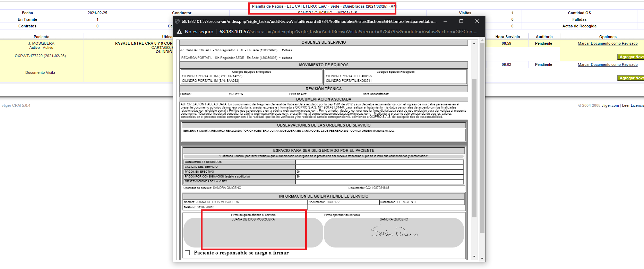The height and width of the screenshot is (269, 644).
Task: Click the inner scrollbar up arrow
Action: (474, 43)
